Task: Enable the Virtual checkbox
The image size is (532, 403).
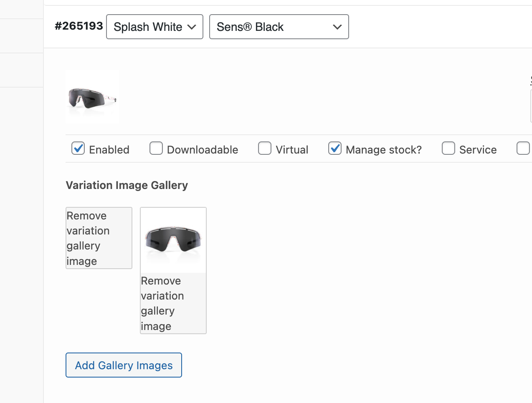Action: coord(265,149)
